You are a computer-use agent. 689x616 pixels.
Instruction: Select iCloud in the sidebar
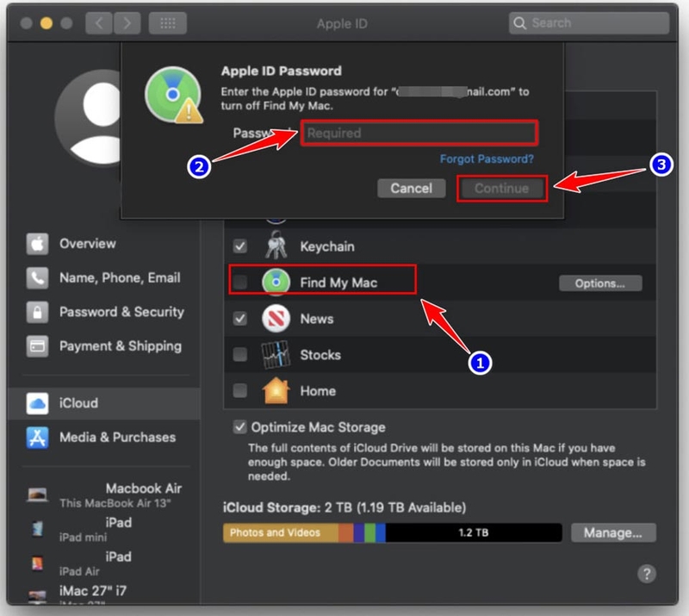click(x=104, y=403)
